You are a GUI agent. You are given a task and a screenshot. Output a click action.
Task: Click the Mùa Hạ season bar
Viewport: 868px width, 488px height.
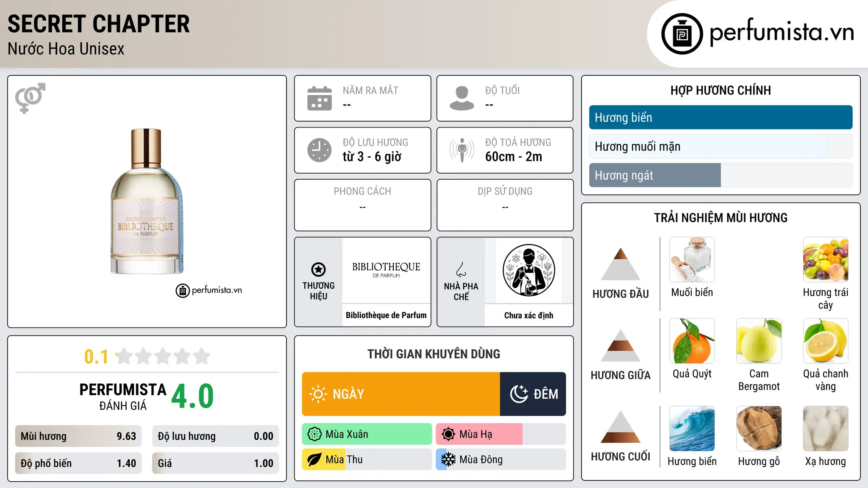tap(501, 434)
